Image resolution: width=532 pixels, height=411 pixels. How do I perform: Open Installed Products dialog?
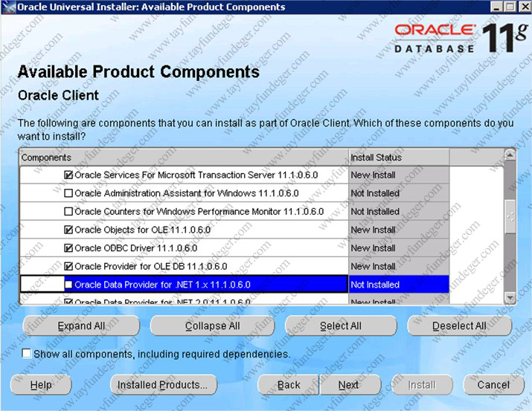[164, 385]
